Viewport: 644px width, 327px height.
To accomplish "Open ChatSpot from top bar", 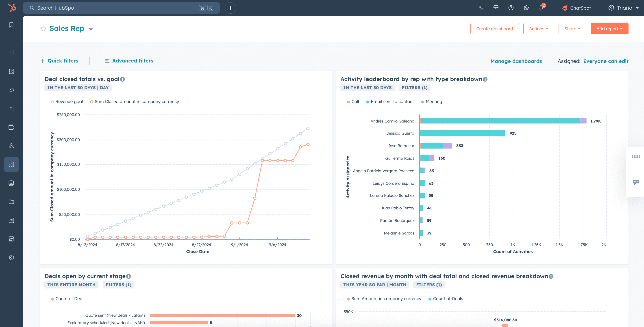I will pyautogui.click(x=577, y=8).
